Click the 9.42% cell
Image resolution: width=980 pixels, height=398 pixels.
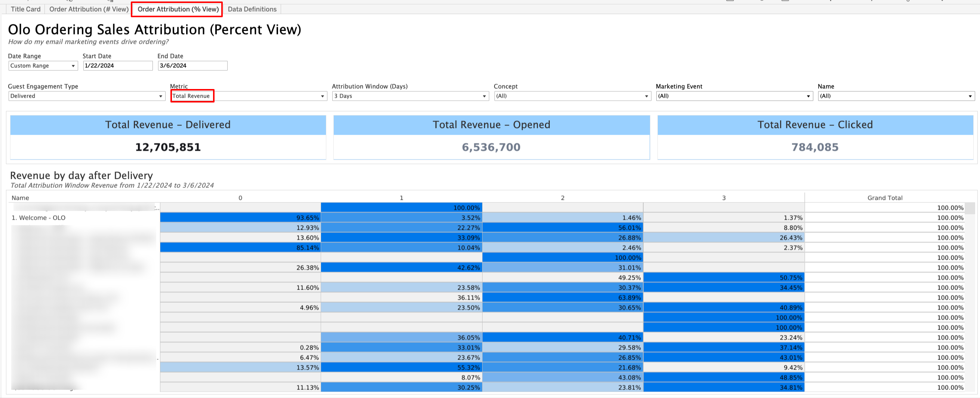coord(724,368)
